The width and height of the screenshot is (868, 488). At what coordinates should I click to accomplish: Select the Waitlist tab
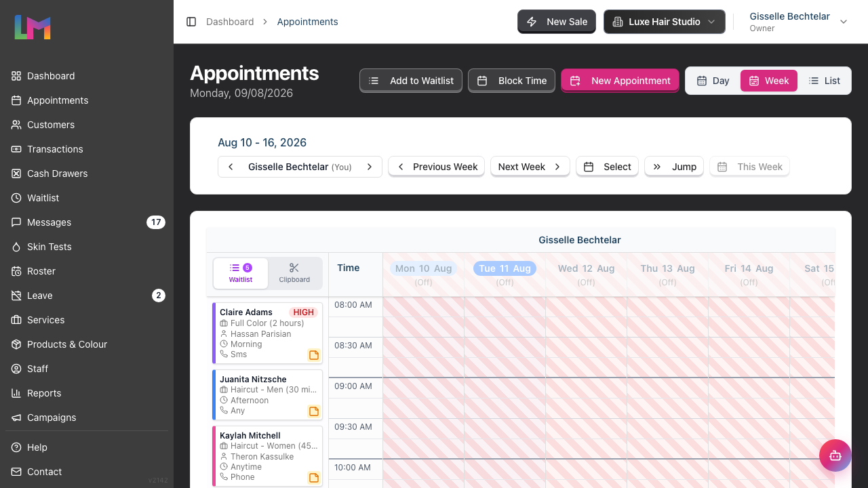(241, 273)
